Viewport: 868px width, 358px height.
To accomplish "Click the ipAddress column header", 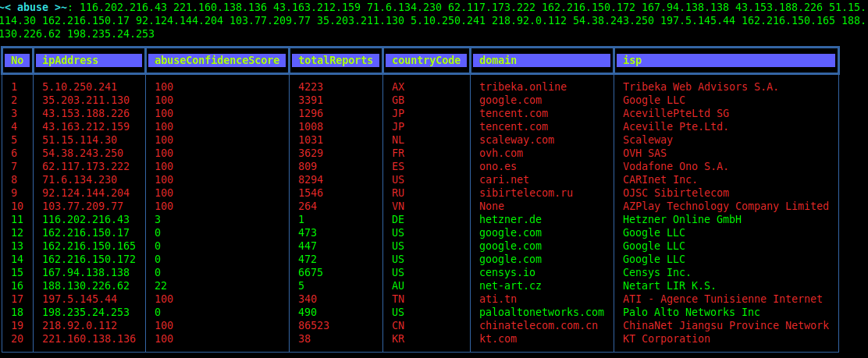I will click(x=89, y=60).
